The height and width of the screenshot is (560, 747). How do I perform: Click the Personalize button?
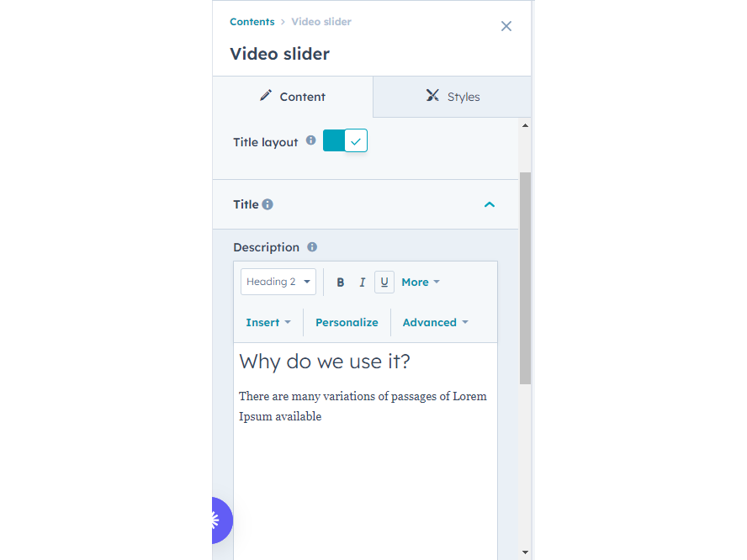coord(347,322)
